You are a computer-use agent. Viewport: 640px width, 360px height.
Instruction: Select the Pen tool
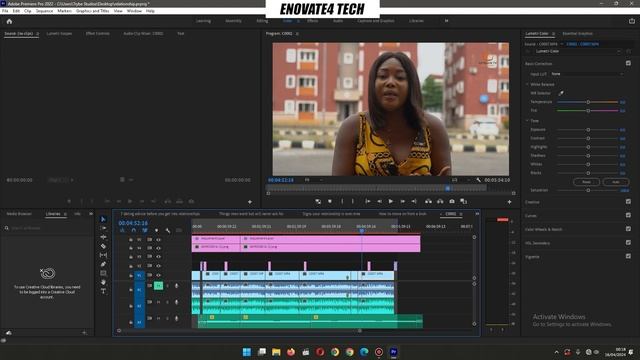(103, 264)
